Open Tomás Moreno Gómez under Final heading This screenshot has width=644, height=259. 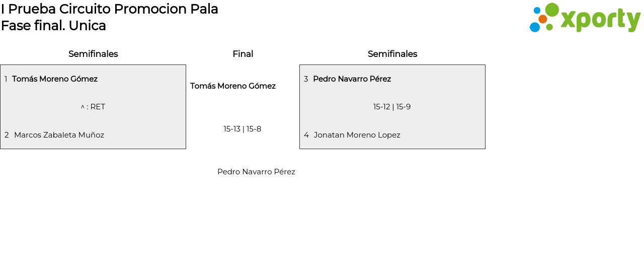tap(233, 86)
